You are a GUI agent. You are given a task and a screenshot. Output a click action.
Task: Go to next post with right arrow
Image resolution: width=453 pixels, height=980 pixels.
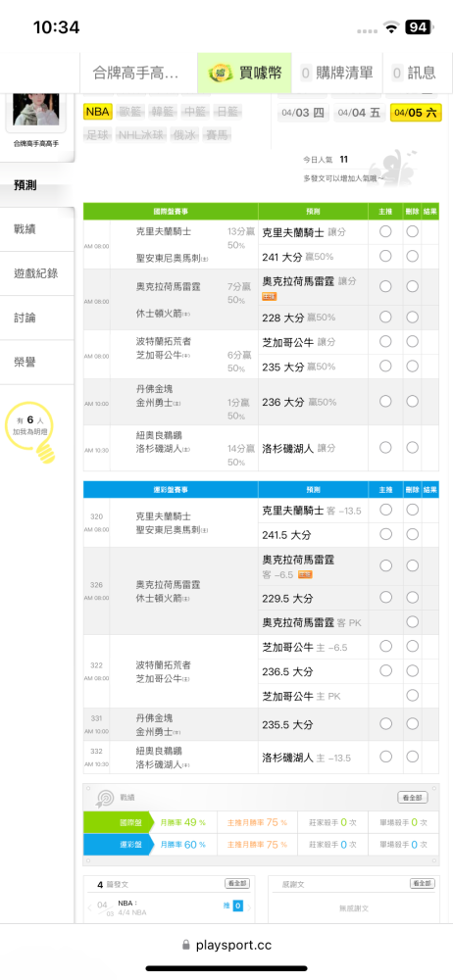[x=250, y=906]
